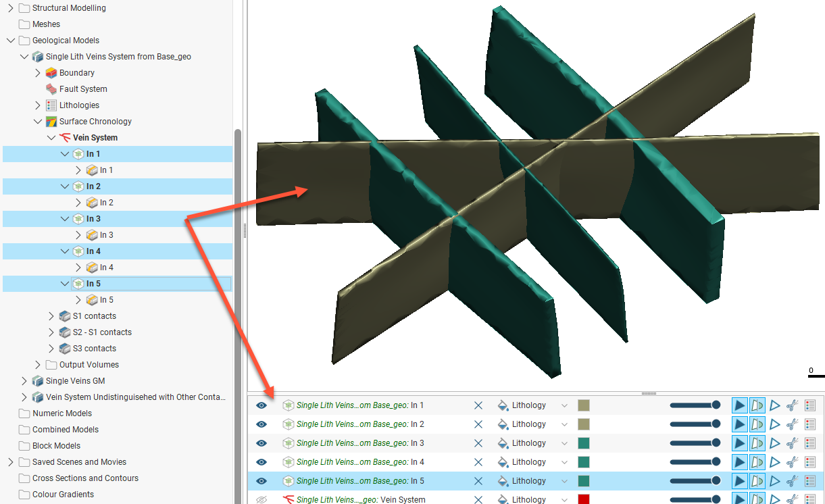This screenshot has height=504, width=825.
Task: Click the Surface Chronology icon
Action: pyautogui.click(x=51, y=122)
